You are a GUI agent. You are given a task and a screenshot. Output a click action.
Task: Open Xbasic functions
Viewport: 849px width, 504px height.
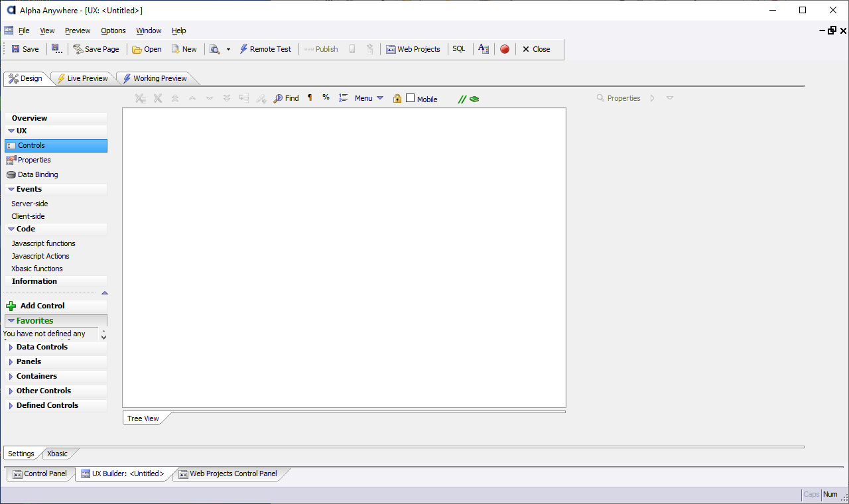(37, 269)
